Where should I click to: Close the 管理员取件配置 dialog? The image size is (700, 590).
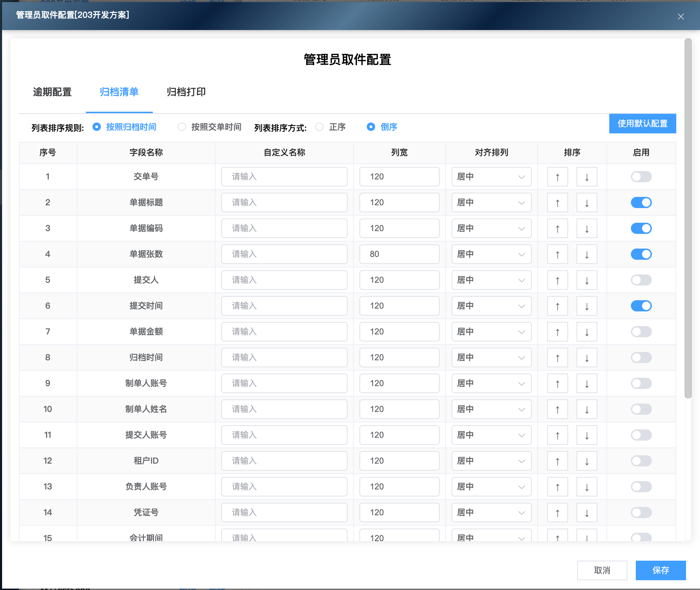[680, 16]
